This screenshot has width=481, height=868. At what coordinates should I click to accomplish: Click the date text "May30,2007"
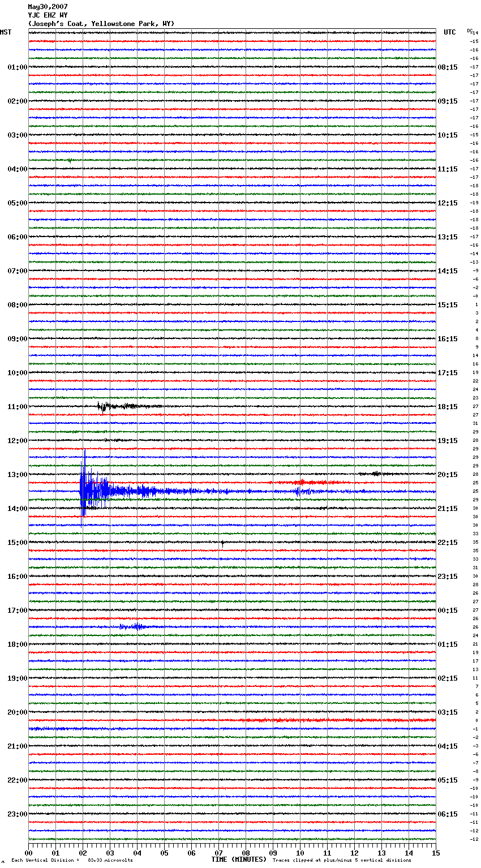coord(48,7)
